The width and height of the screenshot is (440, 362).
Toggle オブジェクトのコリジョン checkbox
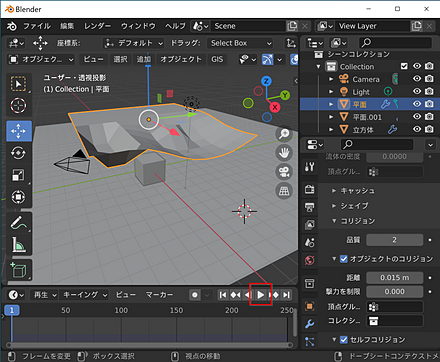coord(344,259)
